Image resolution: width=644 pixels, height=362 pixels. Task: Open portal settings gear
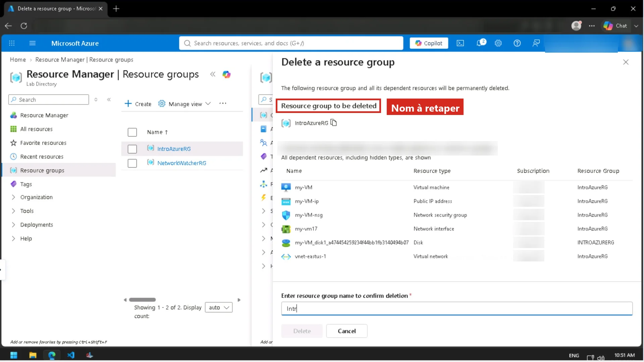pos(498,43)
